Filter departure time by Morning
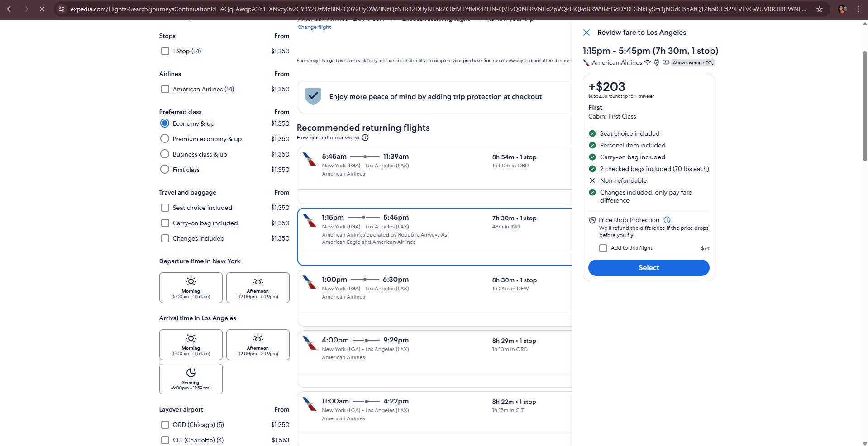The width and height of the screenshot is (868, 446). point(191,288)
